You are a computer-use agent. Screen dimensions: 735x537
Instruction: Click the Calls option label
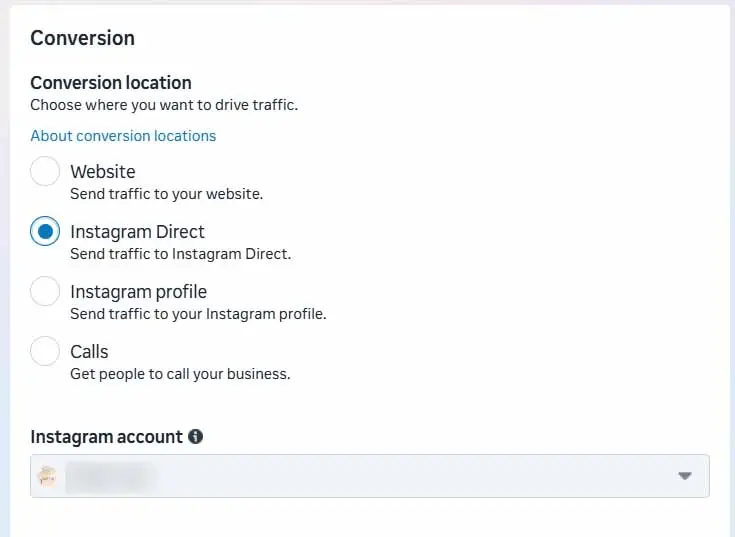pyautogui.click(x=89, y=351)
